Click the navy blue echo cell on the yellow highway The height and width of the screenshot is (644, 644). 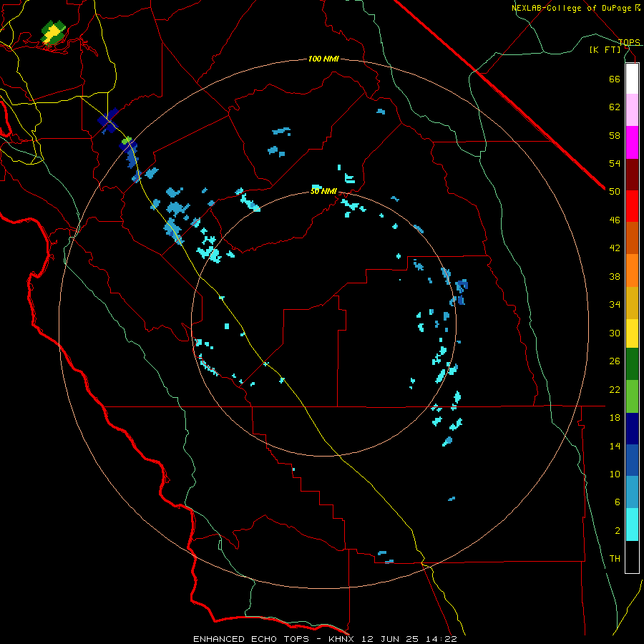[109, 121]
